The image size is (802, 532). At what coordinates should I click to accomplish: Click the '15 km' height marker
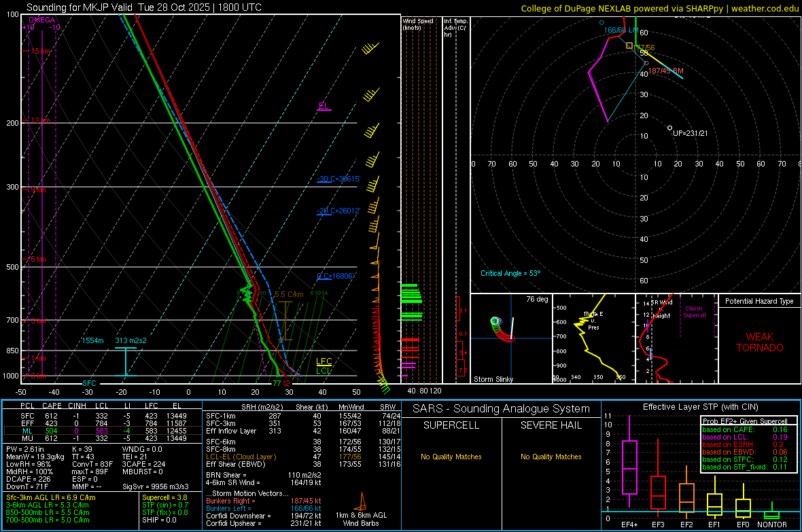pyautogui.click(x=40, y=51)
